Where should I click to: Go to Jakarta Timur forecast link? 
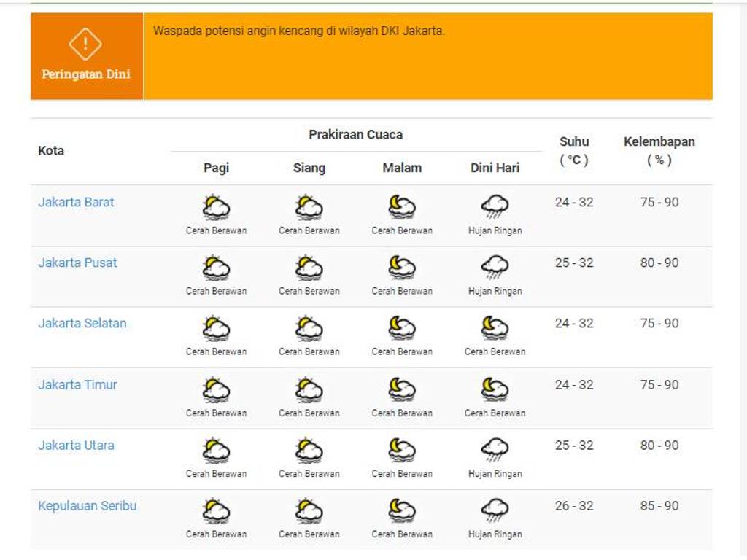77,384
